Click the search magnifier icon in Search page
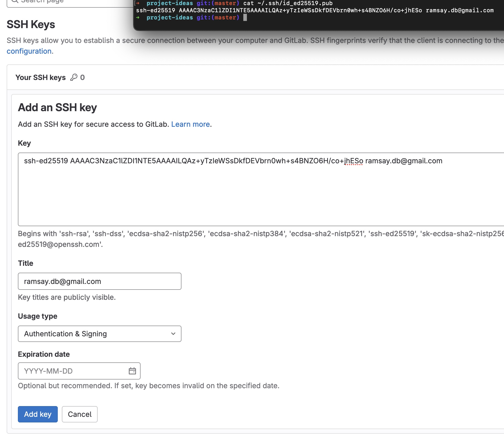The height and width of the screenshot is (437, 504). [x=15, y=2]
